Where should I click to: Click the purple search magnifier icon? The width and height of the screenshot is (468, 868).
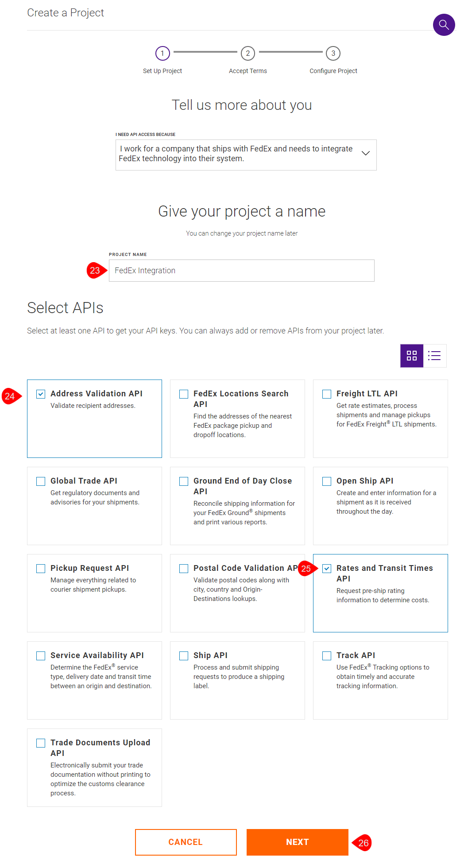click(x=444, y=25)
